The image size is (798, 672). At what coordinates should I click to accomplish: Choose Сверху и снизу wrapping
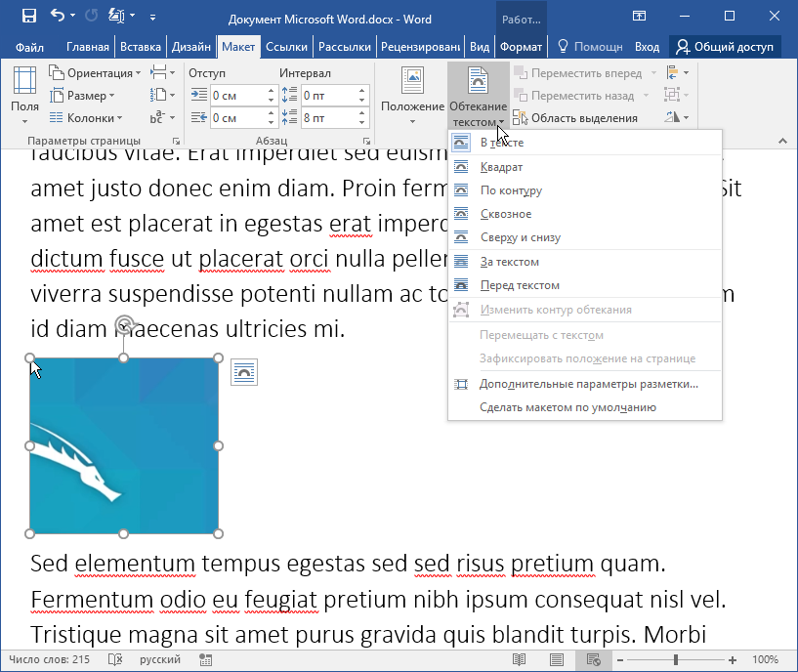tap(585, 237)
